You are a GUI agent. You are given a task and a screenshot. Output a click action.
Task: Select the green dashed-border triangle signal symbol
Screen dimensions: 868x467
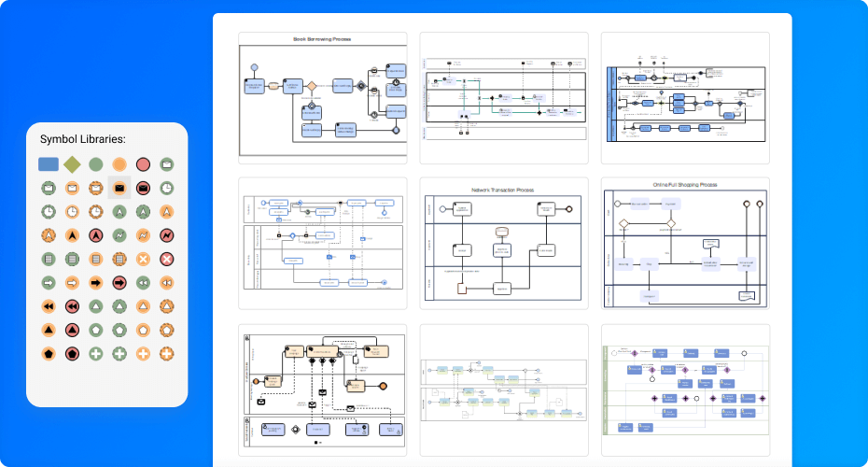(x=119, y=306)
